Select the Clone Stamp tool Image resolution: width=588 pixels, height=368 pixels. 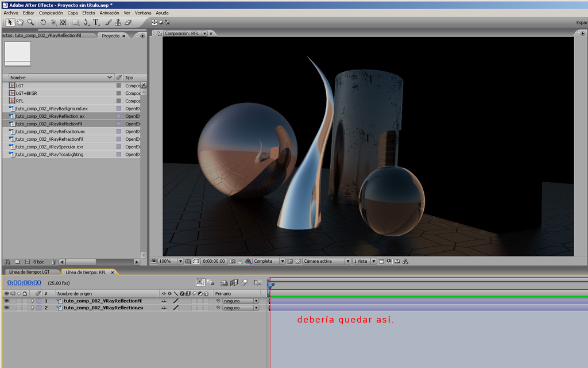(118, 22)
